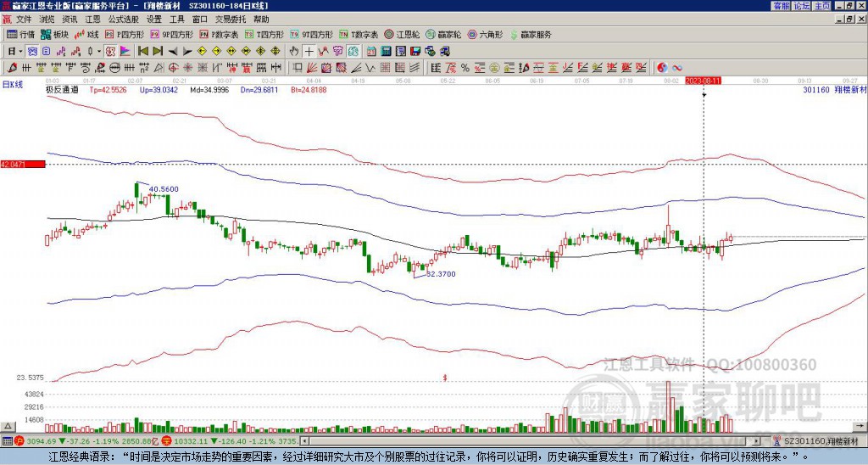The image size is (868, 465).
Task: Click the 40.5600 high price label
Action: click(x=164, y=189)
